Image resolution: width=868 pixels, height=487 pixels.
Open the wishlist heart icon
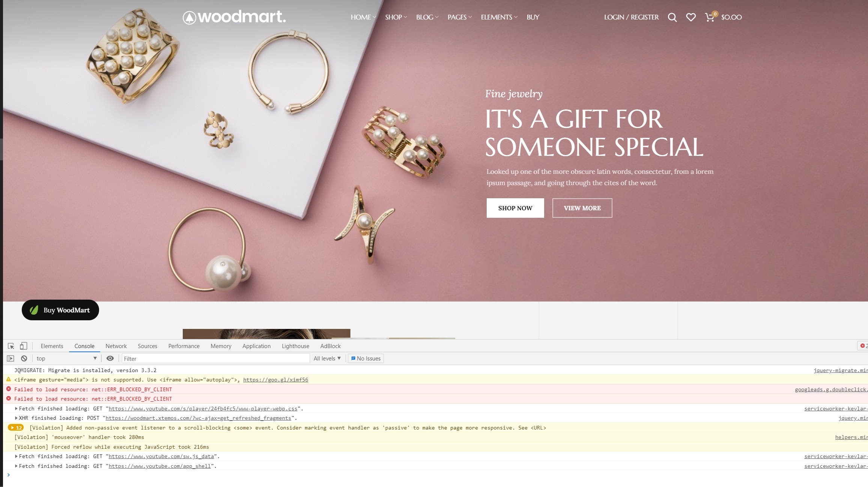click(x=691, y=17)
